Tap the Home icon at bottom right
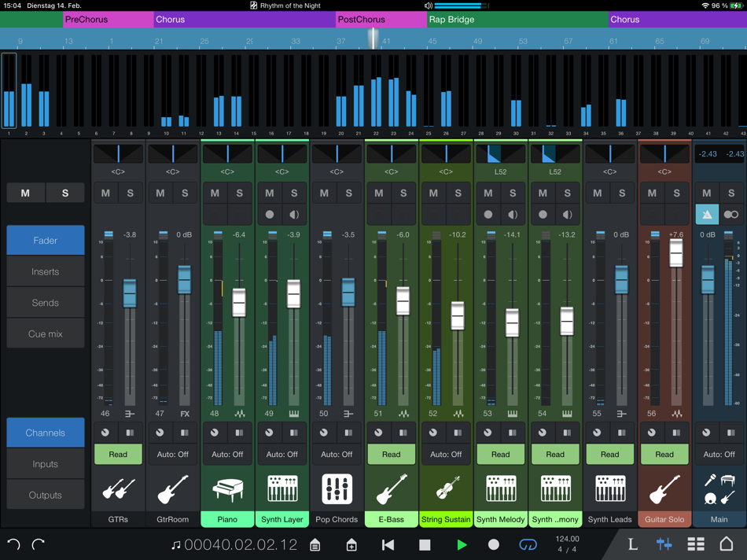Image resolution: width=747 pixels, height=560 pixels. [727, 543]
